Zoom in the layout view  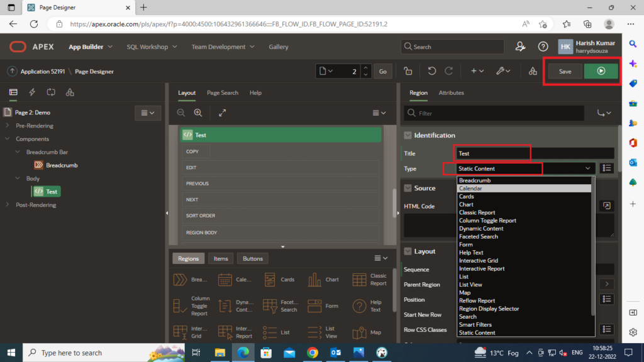pyautogui.click(x=198, y=113)
